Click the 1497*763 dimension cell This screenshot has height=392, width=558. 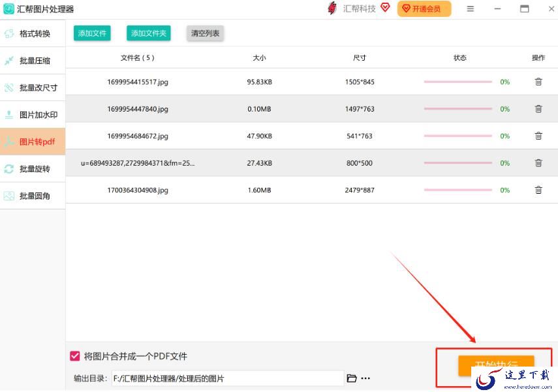[x=360, y=109]
